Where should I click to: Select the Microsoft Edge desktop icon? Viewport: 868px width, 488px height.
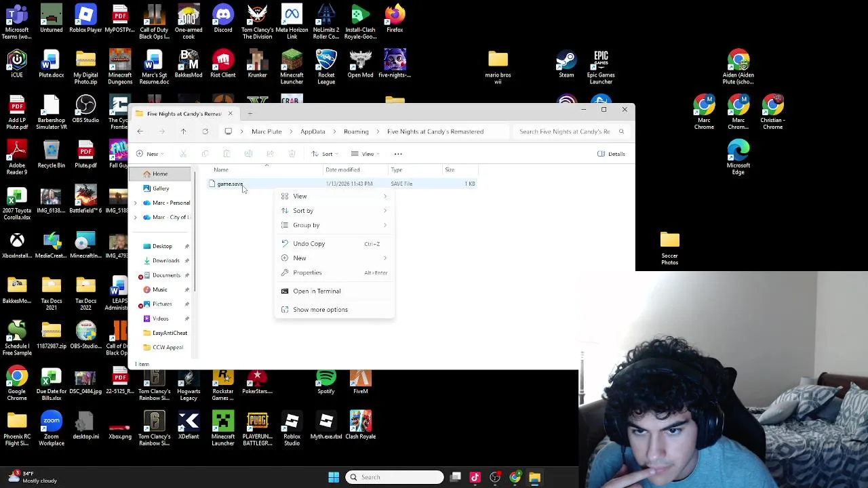738,157
